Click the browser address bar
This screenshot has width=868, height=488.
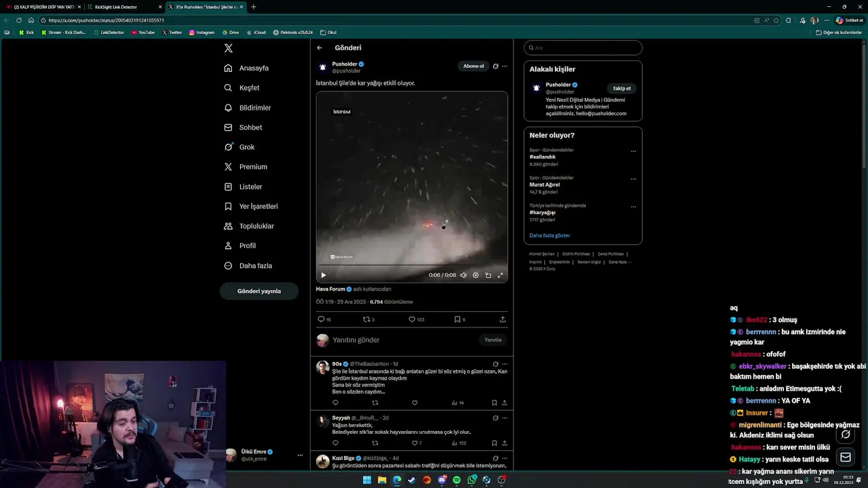click(x=393, y=20)
